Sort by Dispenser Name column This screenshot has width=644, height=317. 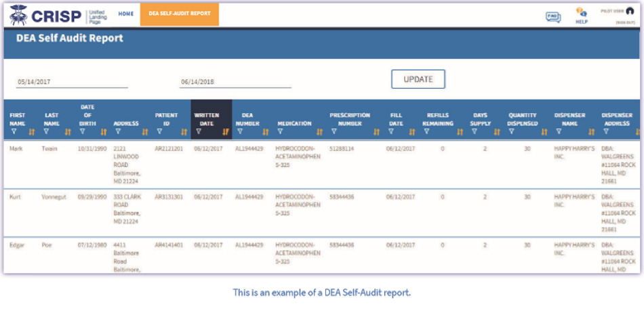click(x=591, y=132)
